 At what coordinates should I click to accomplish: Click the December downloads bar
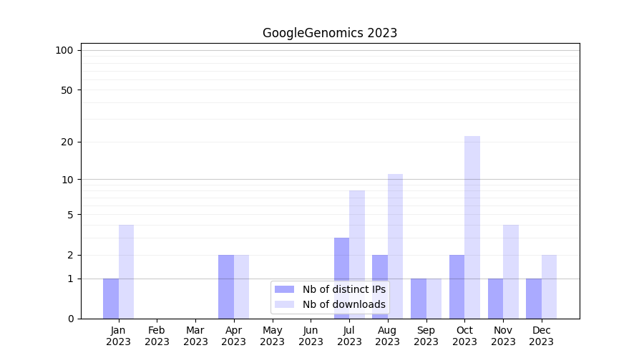(x=549, y=286)
